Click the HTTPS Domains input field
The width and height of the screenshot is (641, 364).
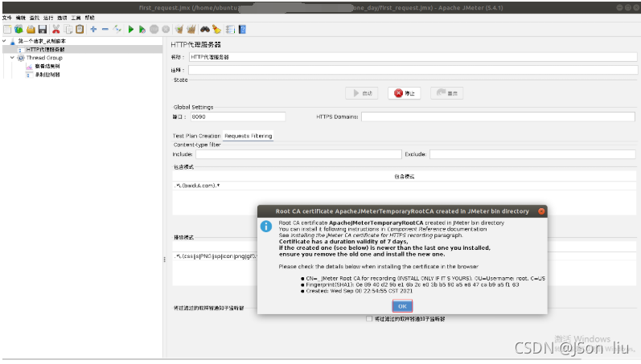498,117
